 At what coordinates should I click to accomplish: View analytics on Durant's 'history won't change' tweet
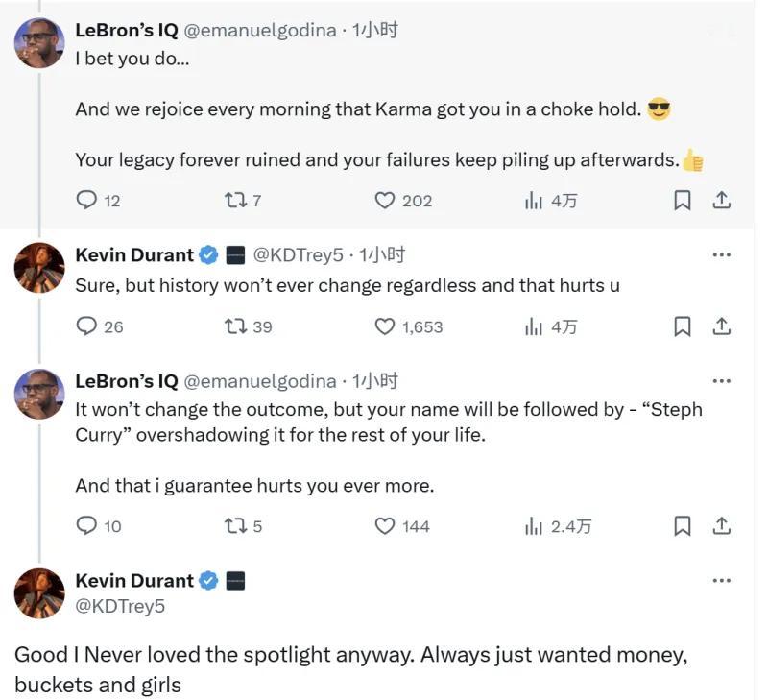pyautogui.click(x=534, y=326)
